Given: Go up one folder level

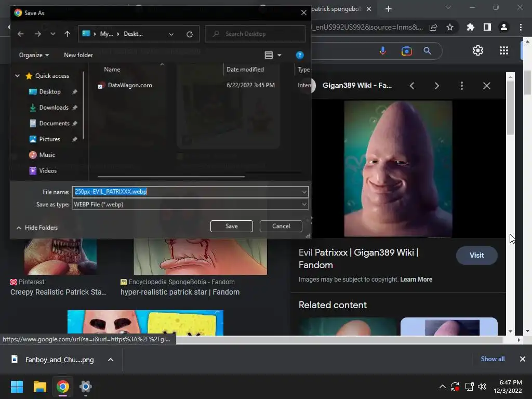Looking at the screenshot, I should (x=67, y=34).
